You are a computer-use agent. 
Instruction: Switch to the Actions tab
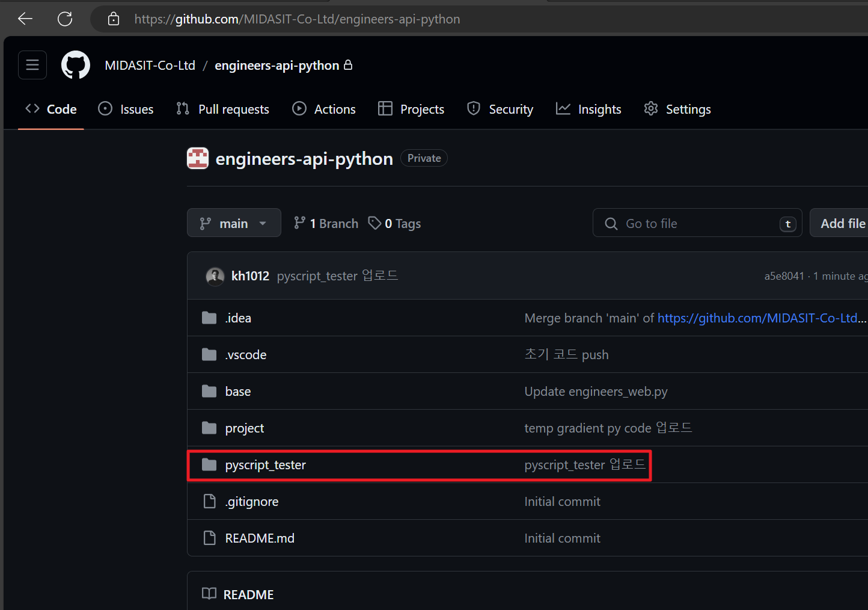[x=324, y=109]
